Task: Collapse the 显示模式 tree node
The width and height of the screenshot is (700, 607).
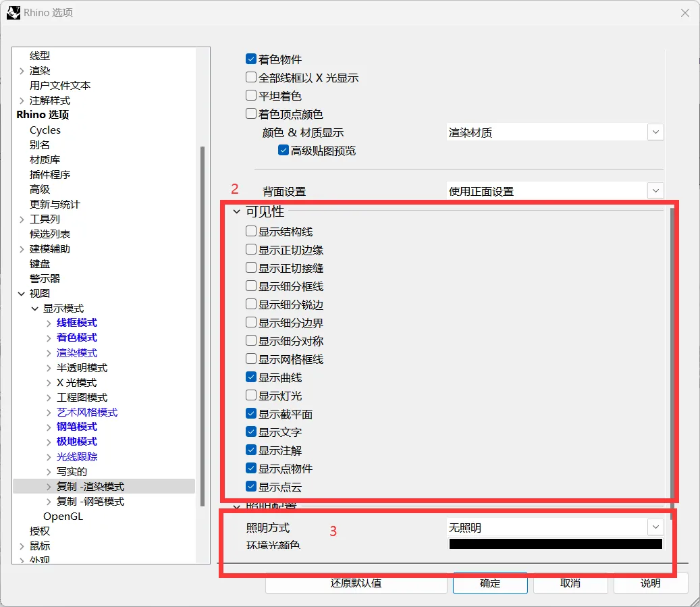Action: [x=35, y=309]
